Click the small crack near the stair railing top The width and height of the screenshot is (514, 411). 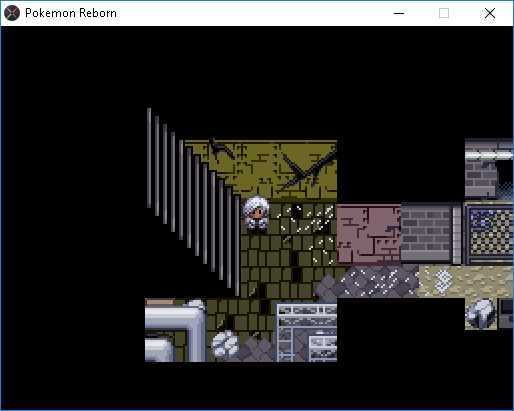pyautogui.click(x=220, y=149)
